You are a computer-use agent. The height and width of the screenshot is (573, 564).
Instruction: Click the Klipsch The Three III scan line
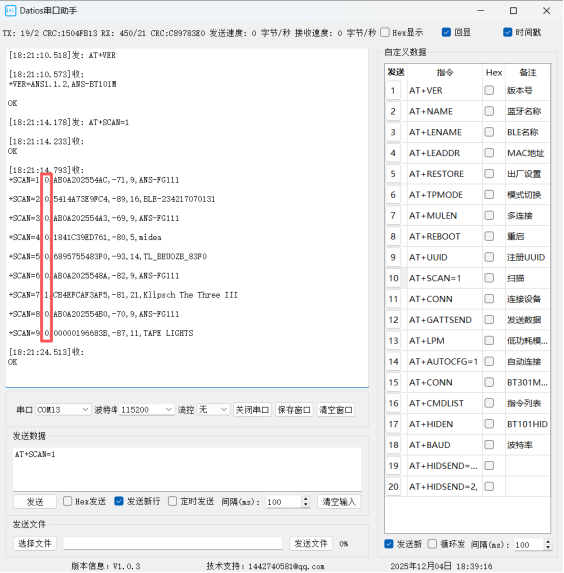(x=123, y=295)
